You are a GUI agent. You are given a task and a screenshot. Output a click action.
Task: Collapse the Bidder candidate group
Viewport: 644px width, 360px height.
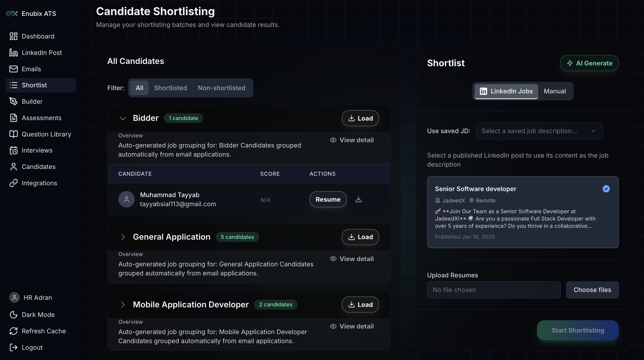tap(123, 118)
